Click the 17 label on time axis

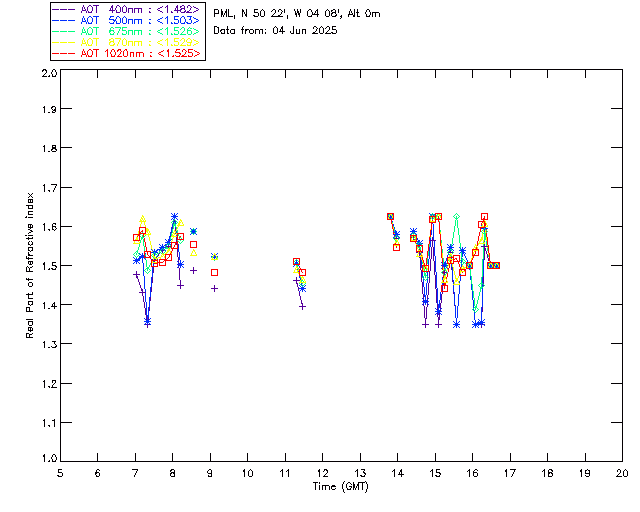point(510,473)
